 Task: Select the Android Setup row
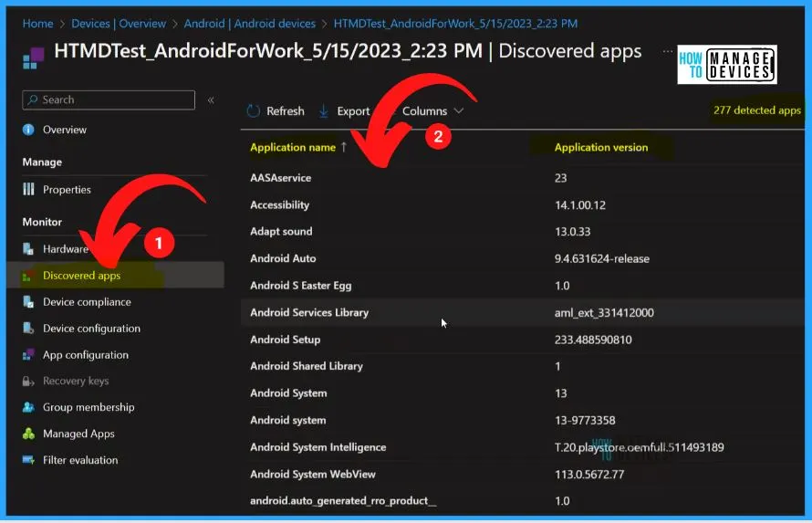(x=523, y=340)
